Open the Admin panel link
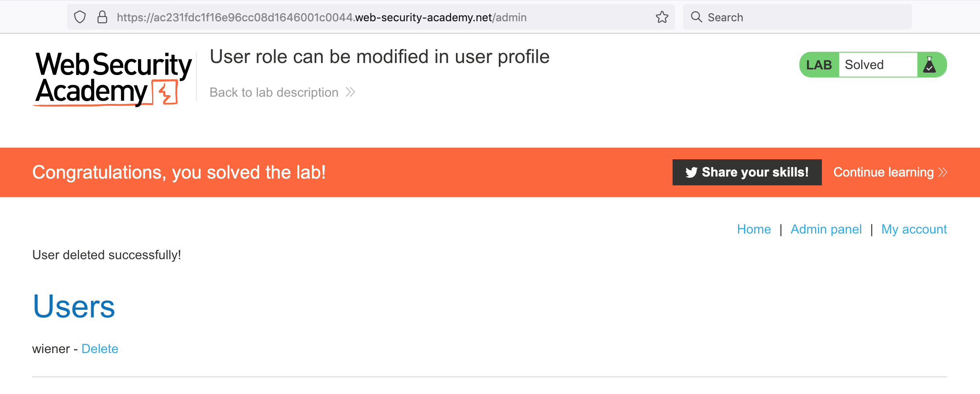The image size is (980, 394). (826, 229)
